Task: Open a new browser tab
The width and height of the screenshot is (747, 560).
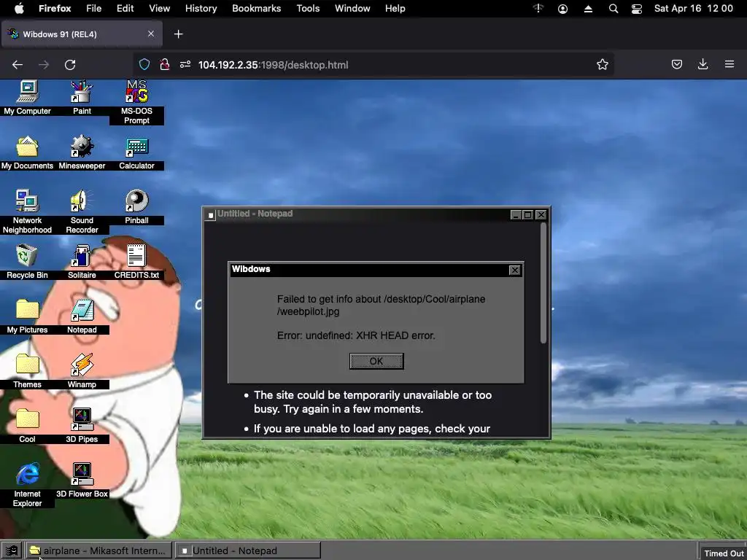Action: [x=178, y=34]
